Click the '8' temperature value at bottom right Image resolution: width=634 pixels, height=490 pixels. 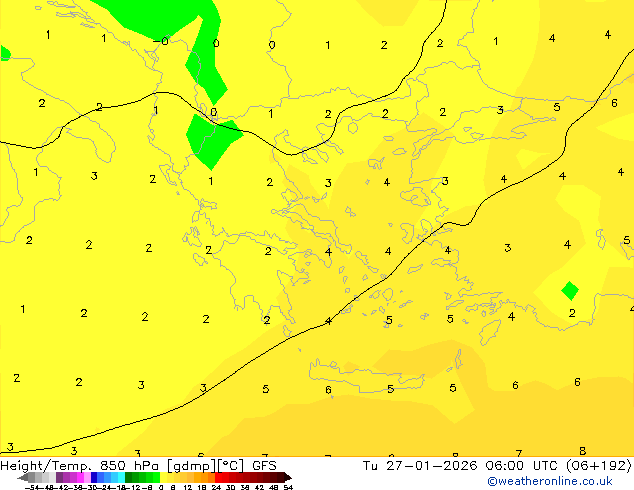582,450
